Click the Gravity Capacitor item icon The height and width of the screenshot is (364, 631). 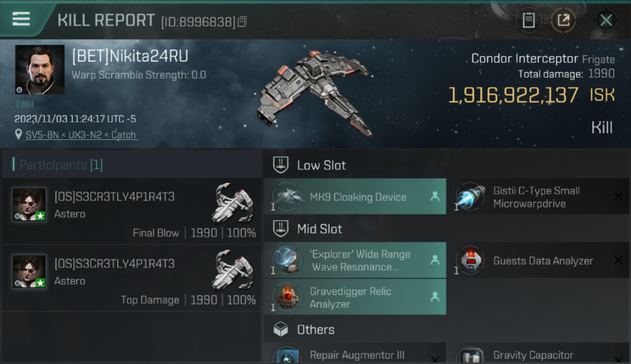(470, 355)
